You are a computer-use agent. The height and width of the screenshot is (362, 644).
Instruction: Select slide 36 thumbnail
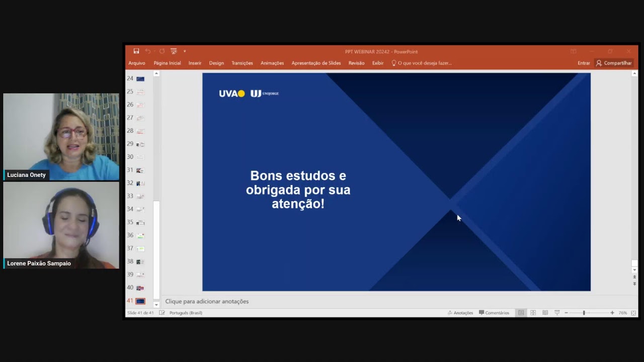[x=140, y=236]
